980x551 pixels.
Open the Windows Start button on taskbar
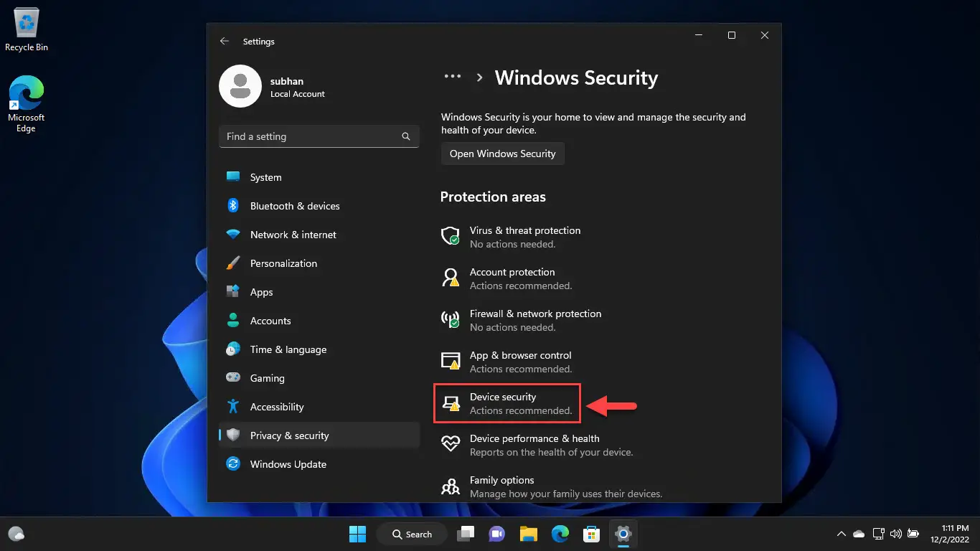click(x=357, y=534)
